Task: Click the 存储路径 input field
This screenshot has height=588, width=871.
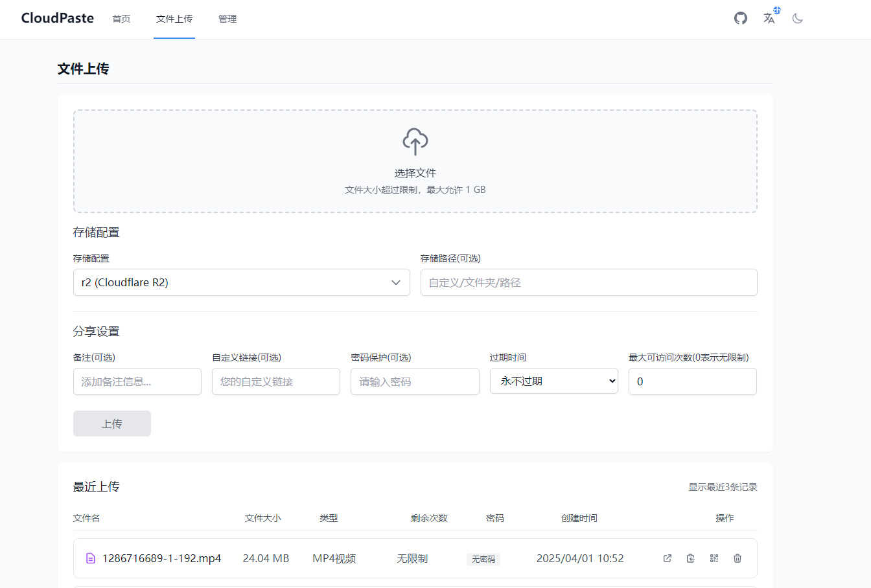Action: tap(589, 282)
